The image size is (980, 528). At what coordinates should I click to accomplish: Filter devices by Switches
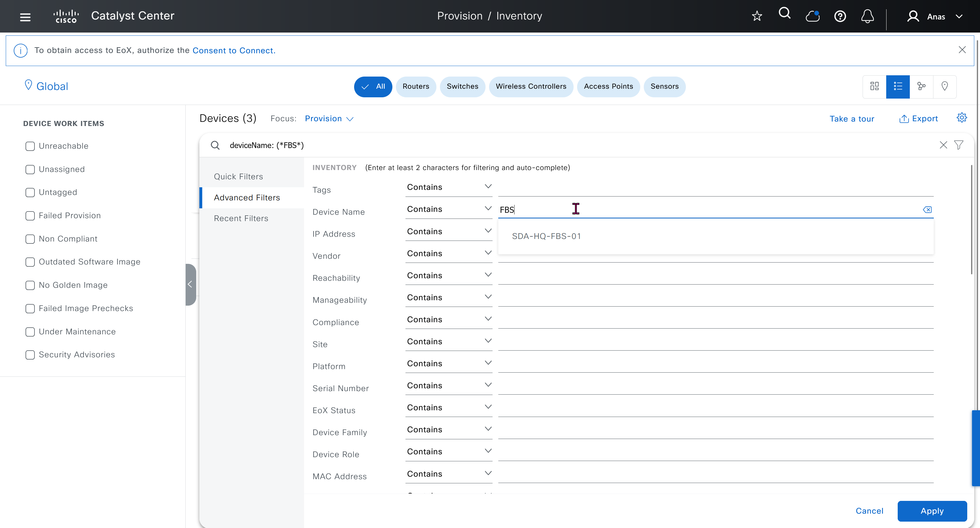462,86
